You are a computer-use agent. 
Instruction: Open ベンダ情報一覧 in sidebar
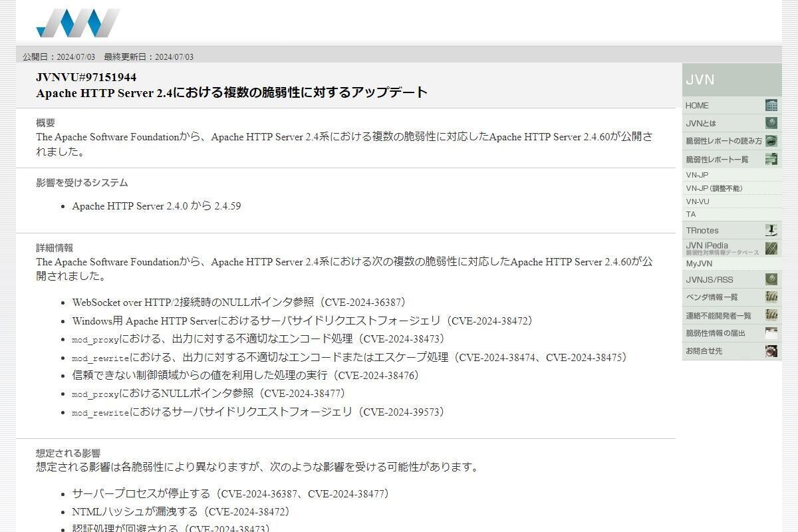point(712,297)
